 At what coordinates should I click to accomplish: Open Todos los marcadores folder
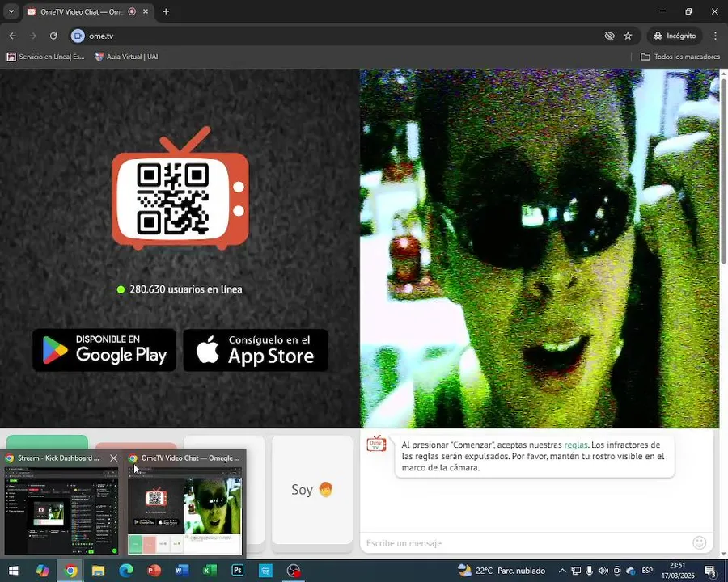680,57
